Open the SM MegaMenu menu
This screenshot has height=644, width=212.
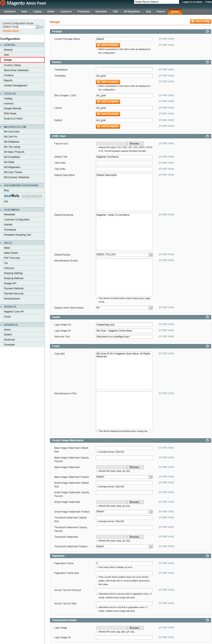click(x=132, y=12)
